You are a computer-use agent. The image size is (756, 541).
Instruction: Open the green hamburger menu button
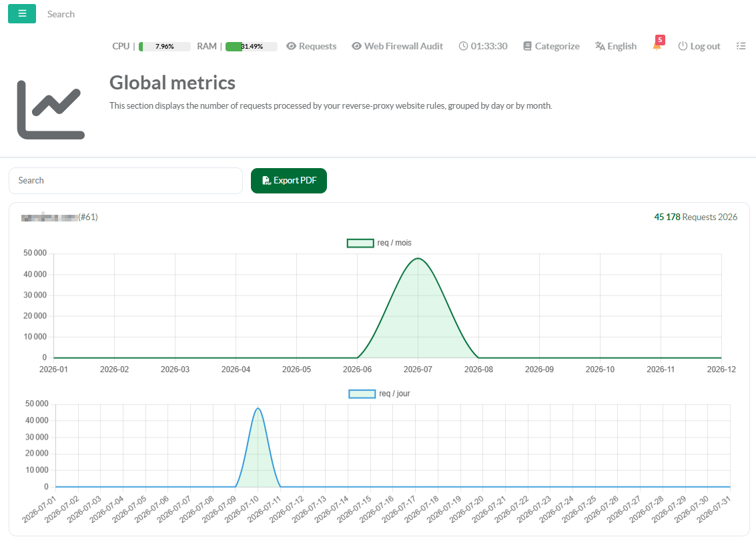coord(22,13)
